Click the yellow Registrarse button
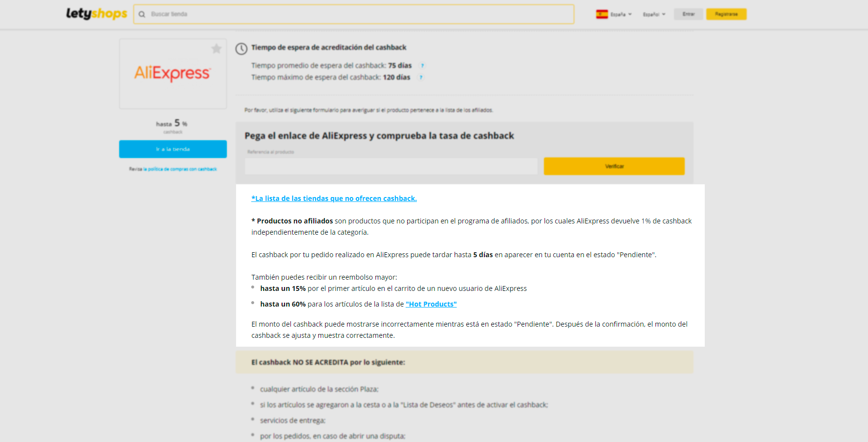Screen dimensions: 868x442 (x=726, y=14)
